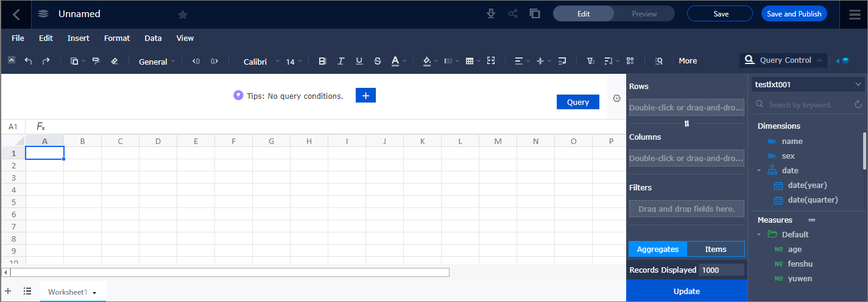This screenshot has width=868, height=302.
Task: Click the filter icon in toolbar
Action: click(590, 61)
